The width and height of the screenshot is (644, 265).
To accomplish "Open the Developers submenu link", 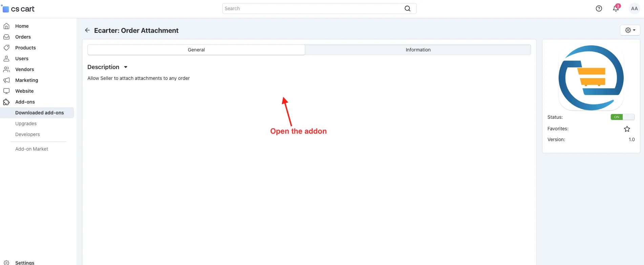I will tap(27, 134).
